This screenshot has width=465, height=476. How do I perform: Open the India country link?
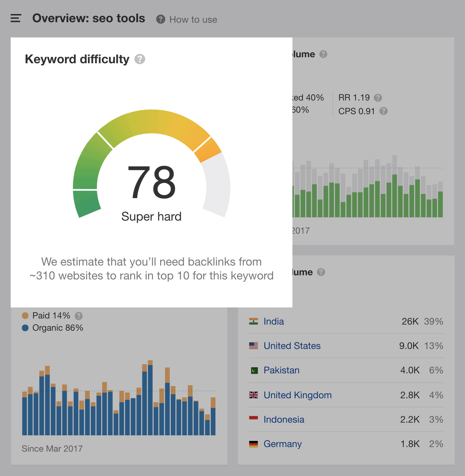tap(273, 321)
